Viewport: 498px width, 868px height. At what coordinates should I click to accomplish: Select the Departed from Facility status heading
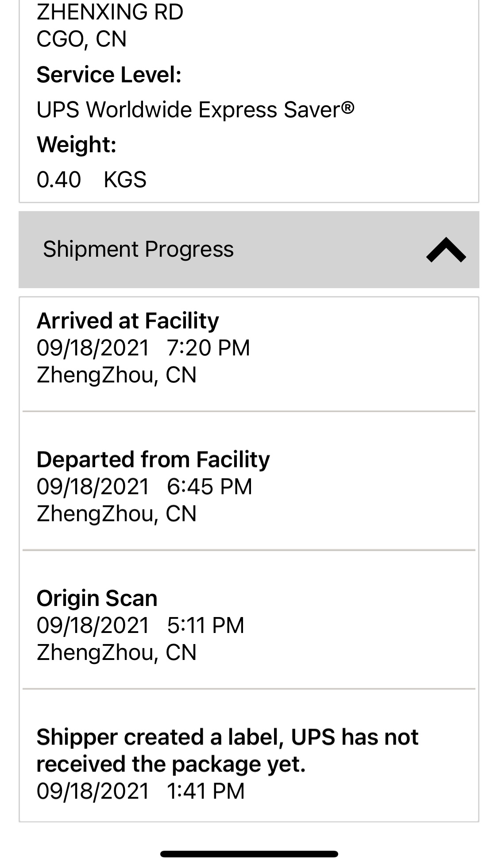153,459
